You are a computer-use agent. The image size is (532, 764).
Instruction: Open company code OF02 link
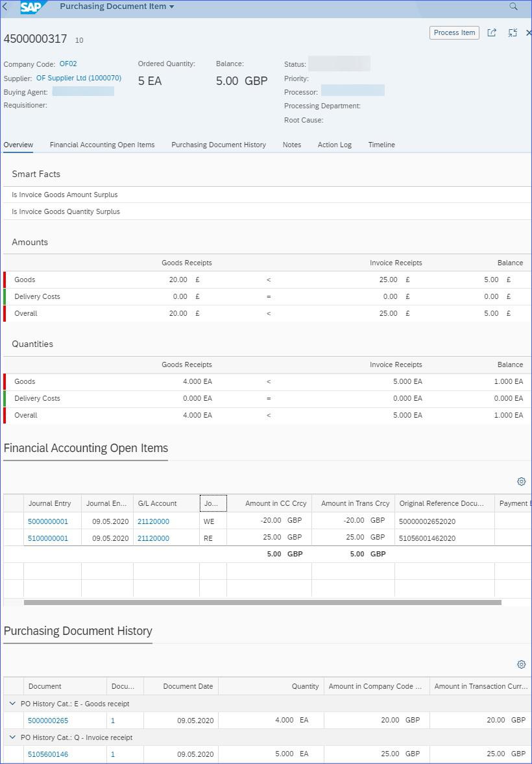68,64
